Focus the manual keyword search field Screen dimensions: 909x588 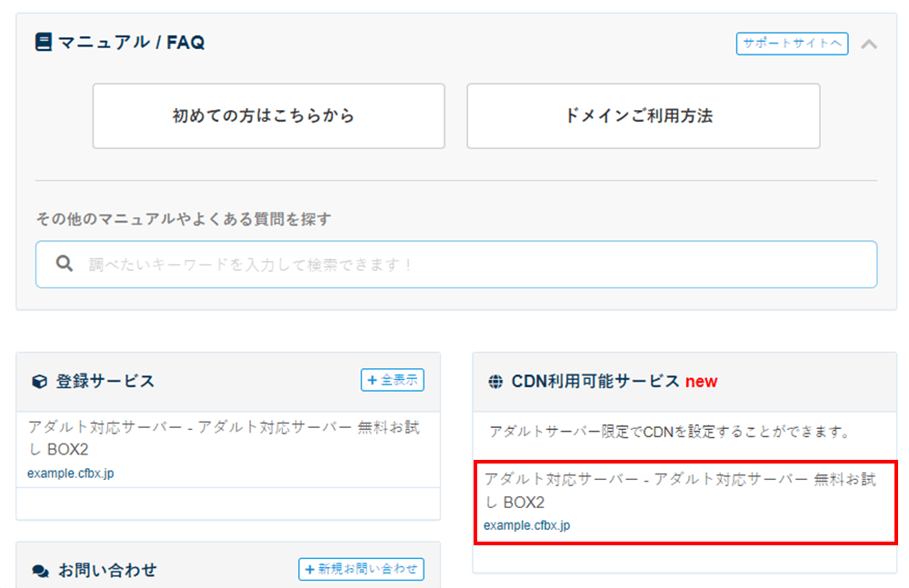[x=473, y=264]
